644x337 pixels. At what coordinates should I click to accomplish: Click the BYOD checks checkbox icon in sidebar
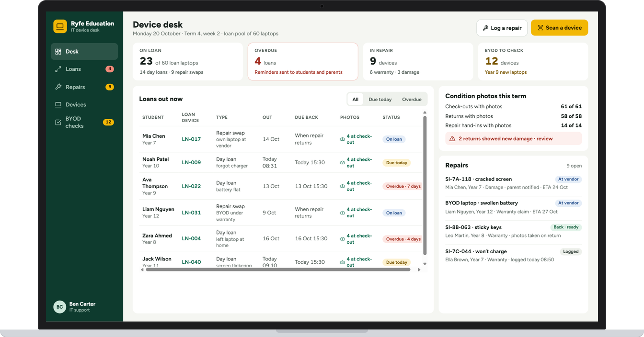coord(58,122)
